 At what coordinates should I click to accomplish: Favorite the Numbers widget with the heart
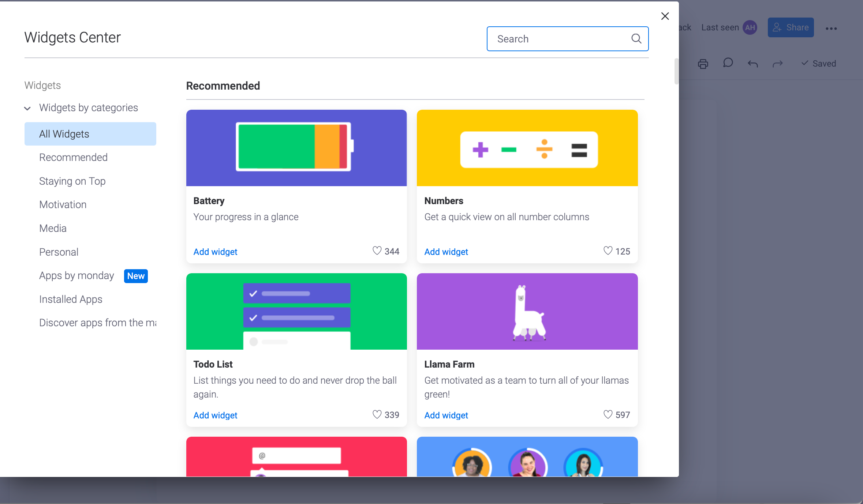[x=608, y=251]
